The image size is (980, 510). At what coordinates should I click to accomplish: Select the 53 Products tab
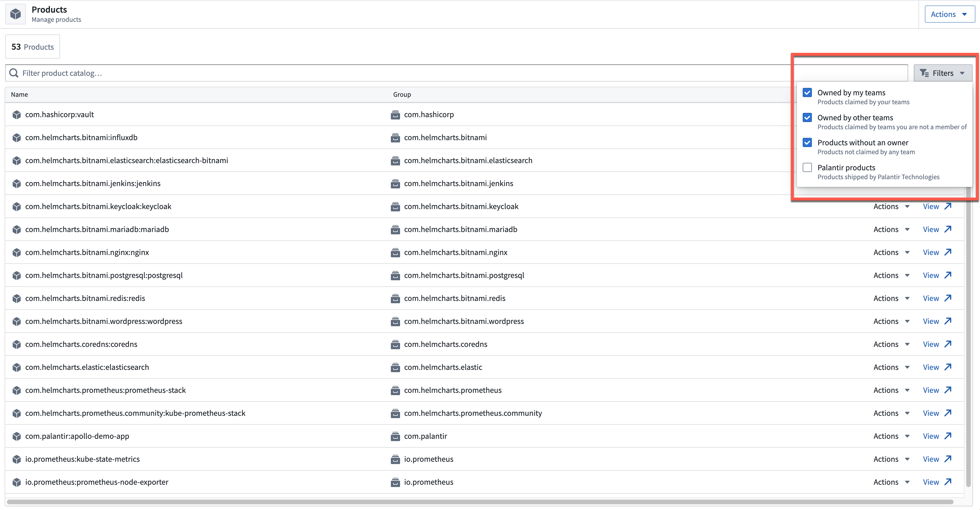[32, 47]
